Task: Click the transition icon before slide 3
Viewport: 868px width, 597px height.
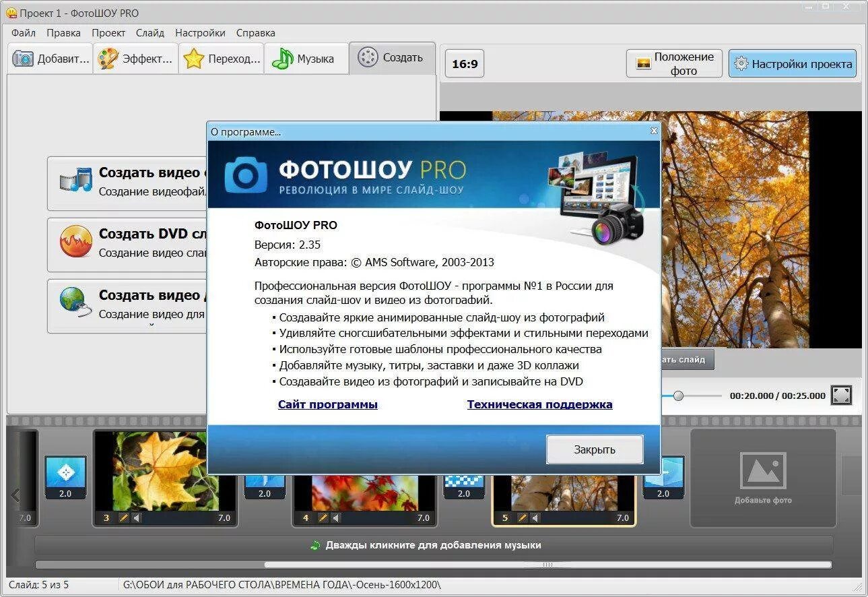Action: click(65, 477)
